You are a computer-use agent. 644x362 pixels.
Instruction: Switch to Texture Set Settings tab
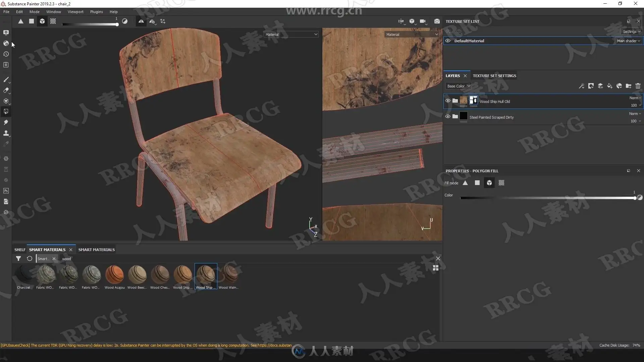click(494, 76)
